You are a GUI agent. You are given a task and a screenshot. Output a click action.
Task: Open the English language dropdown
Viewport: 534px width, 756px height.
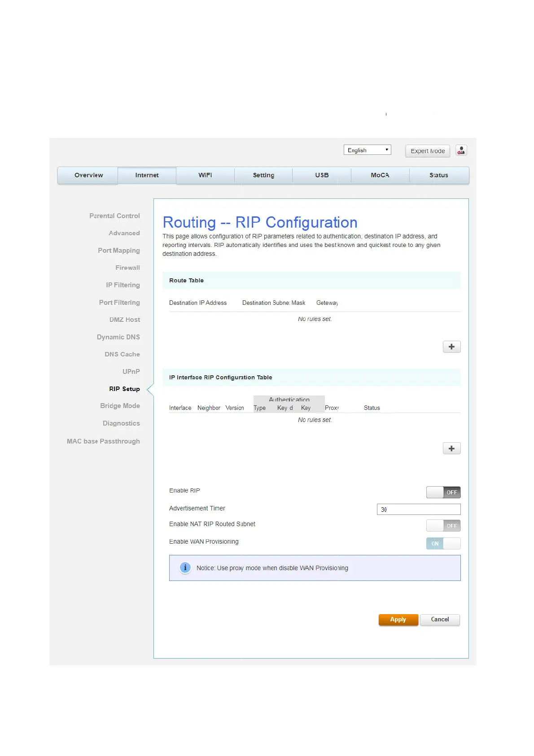367,150
